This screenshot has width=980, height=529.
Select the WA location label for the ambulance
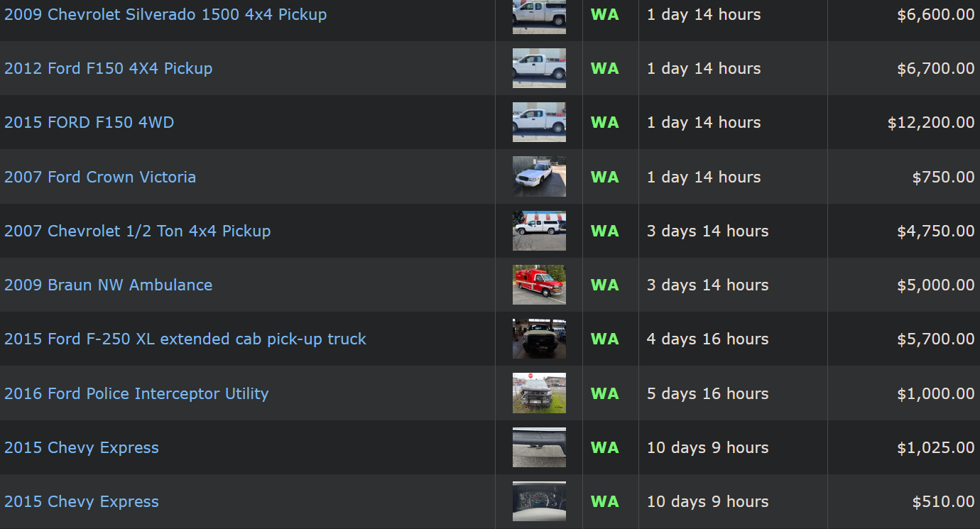pyautogui.click(x=605, y=285)
